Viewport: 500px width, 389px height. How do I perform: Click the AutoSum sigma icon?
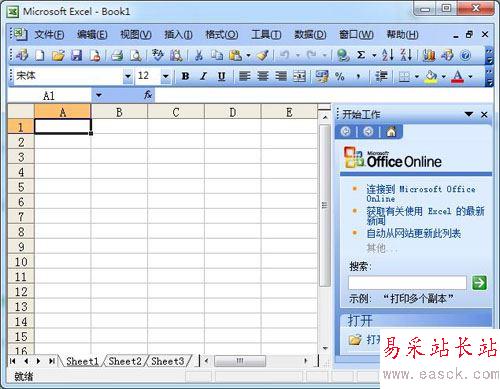coord(361,55)
